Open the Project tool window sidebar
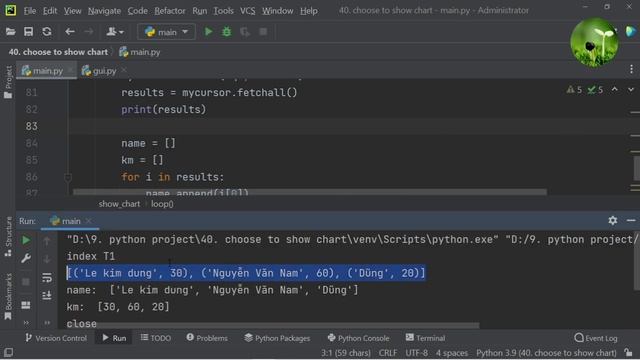This screenshot has width=640, height=360. (x=8, y=82)
